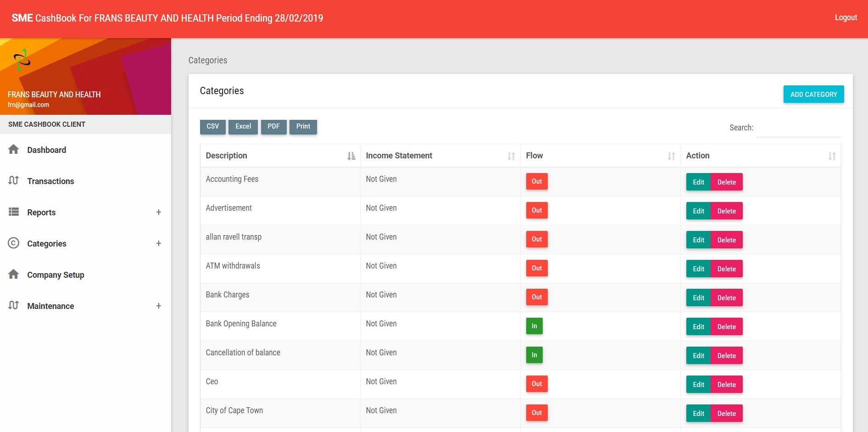The image size is (868, 432).
Task: Expand the Reports submenu plus sign
Action: 159,212
